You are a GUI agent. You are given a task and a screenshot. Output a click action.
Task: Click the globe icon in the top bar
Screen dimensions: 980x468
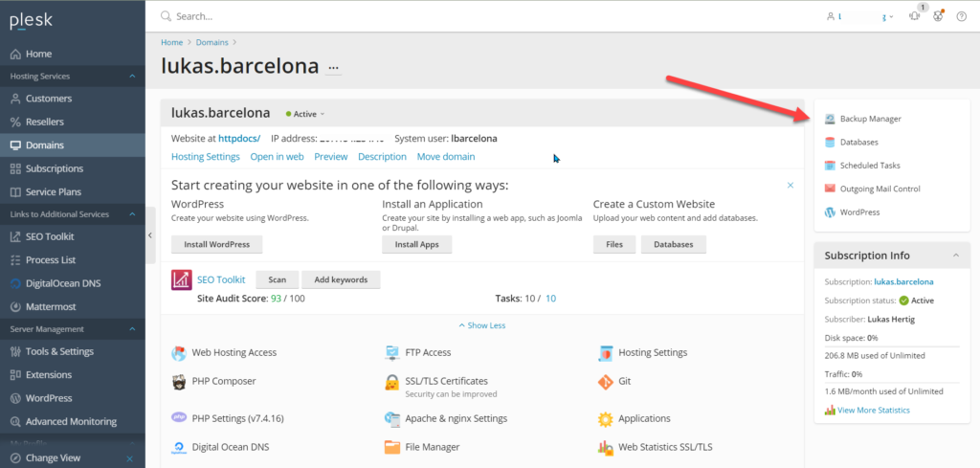pyautogui.click(x=938, y=17)
